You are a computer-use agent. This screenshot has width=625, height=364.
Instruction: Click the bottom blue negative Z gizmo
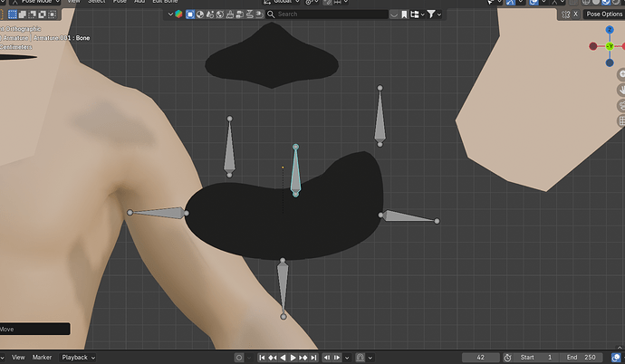(x=610, y=62)
